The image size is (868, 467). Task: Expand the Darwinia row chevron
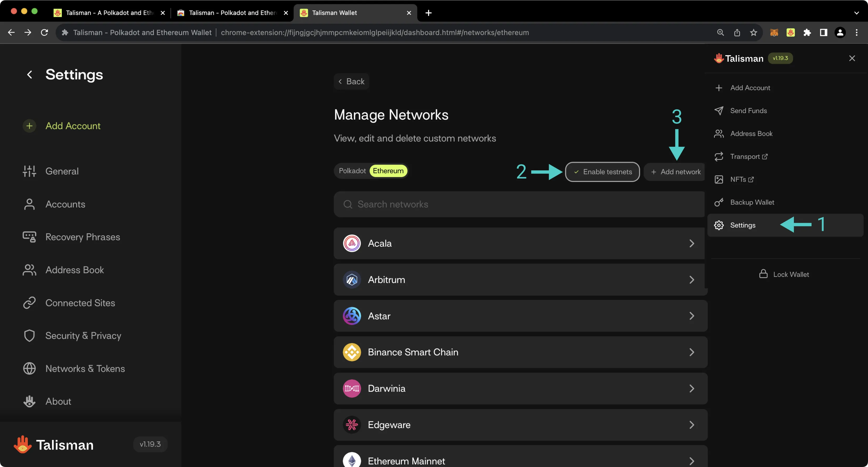click(692, 388)
